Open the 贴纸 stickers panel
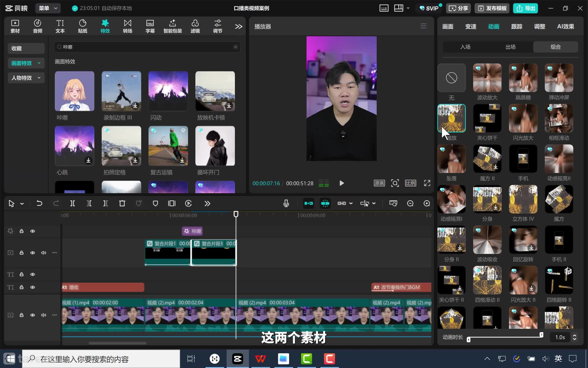Viewport: 588px width, 368px height. [83, 26]
